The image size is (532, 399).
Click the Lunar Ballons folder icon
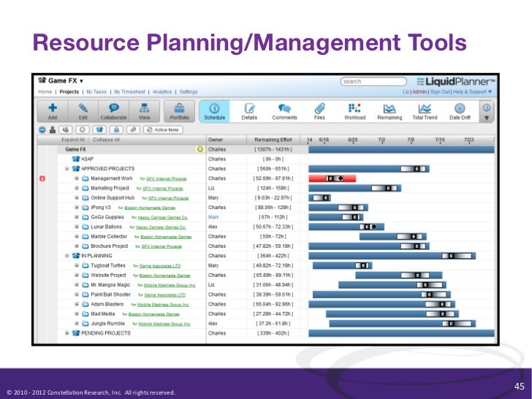85,227
